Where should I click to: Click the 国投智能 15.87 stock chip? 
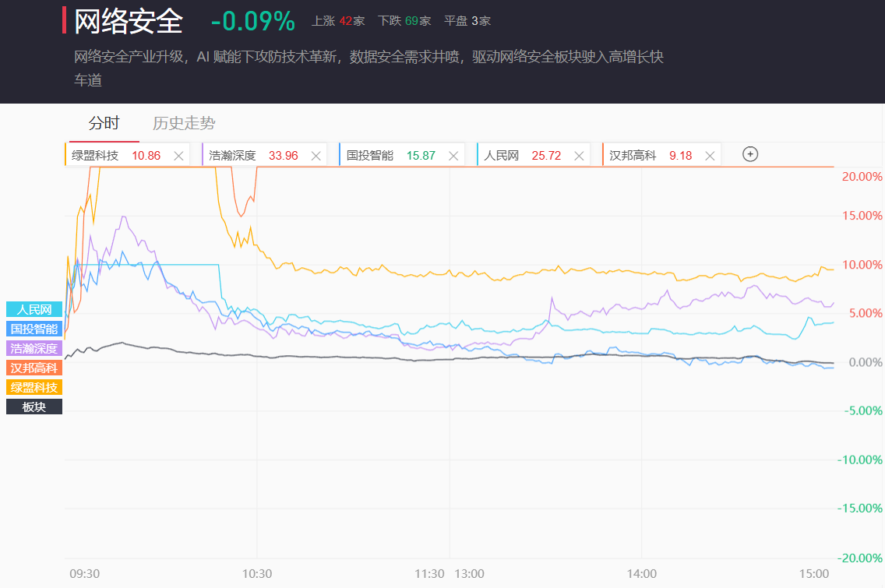click(x=390, y=156)
